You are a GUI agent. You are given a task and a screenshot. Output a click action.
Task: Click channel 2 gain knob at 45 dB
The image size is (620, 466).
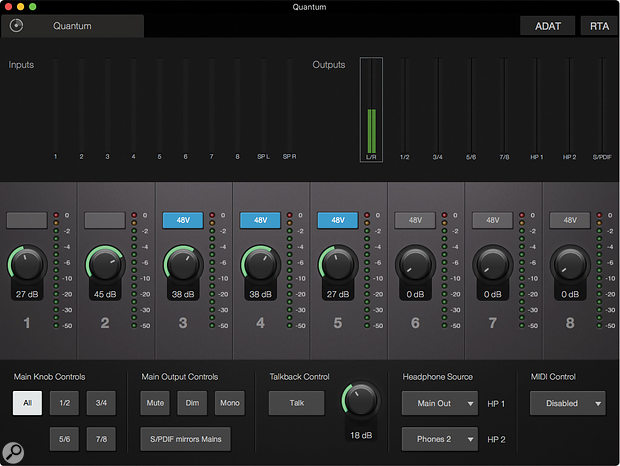(x=105, y=264)
